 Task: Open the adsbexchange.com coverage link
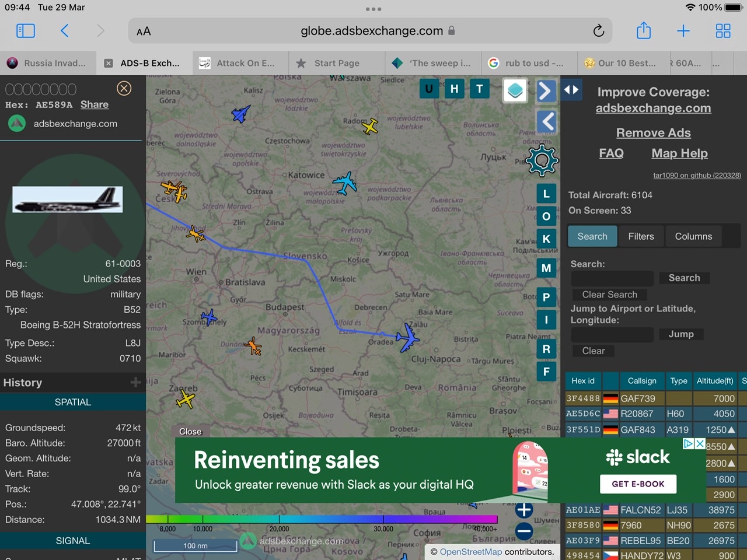[653, 108]
